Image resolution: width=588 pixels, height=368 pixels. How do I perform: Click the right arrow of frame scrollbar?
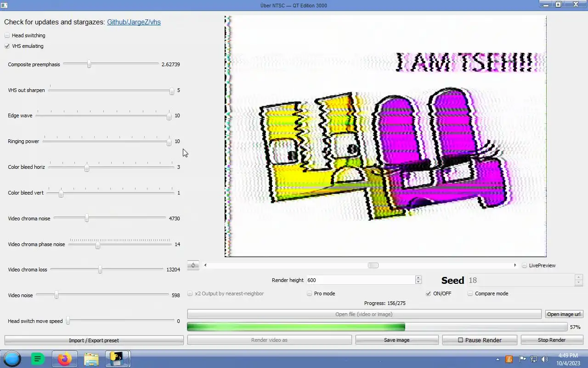tap(515, 265)
